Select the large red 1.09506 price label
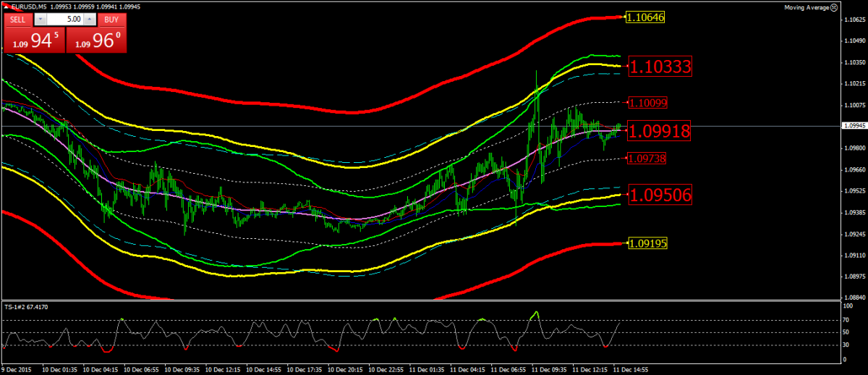 pyautogui.click(x=660, y=195)
